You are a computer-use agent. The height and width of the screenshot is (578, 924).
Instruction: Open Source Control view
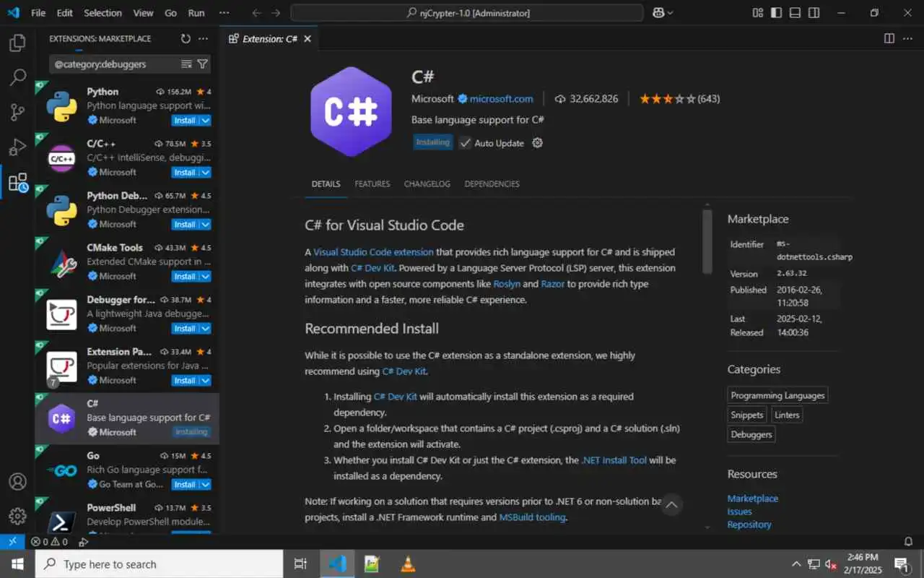coord(17,112)
